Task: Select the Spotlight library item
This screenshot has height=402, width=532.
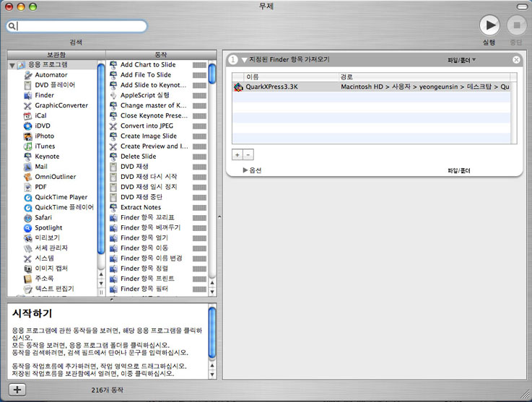Action: [48, 228]
